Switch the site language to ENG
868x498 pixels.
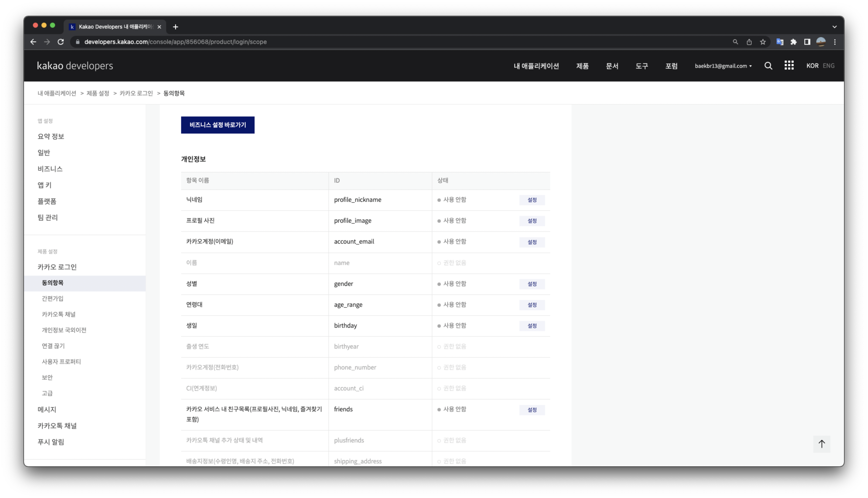828,66
